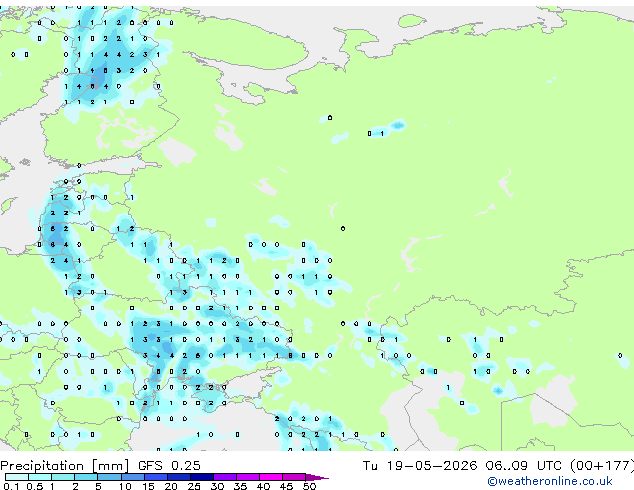This screenshot has width=634, height=490.
Task: Click the '06..09 UTC' time text
Action: click(523, 466)
